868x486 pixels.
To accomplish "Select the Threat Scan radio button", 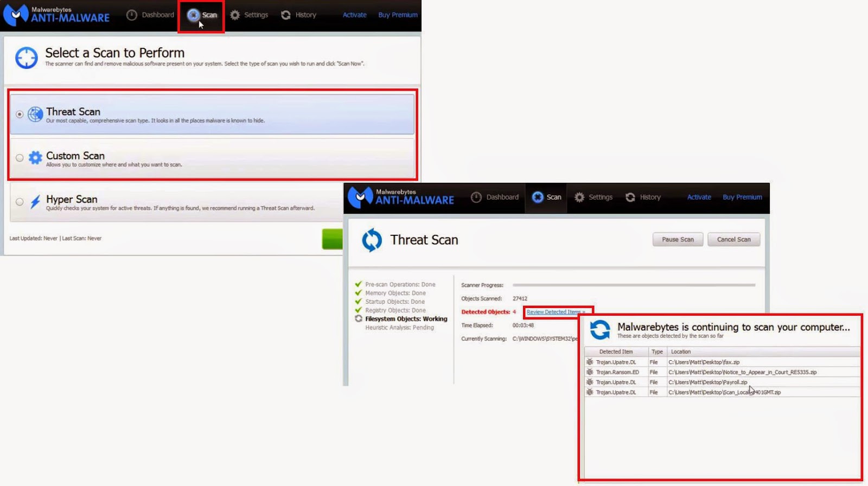I will (20, 114).
